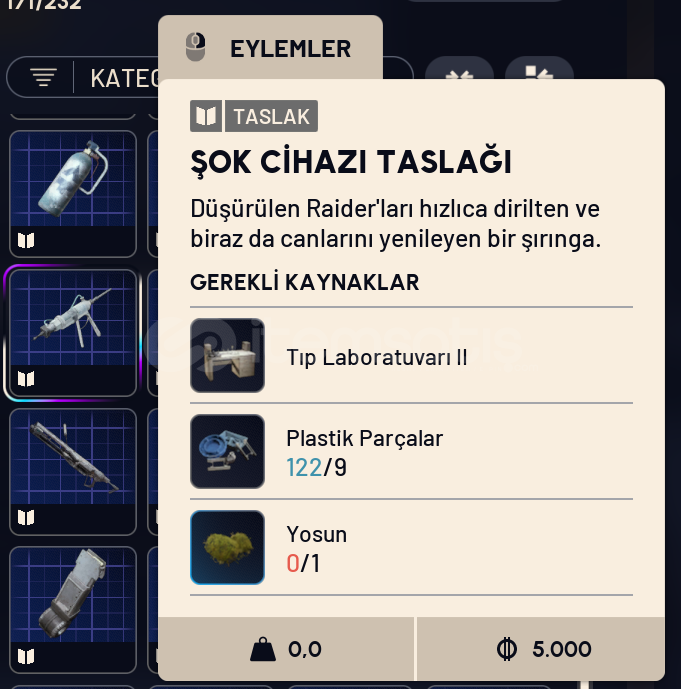Select the highlighted shock device blueprint slot
Viewport: 681px width, 689px height.
click(x=73, y=333)
